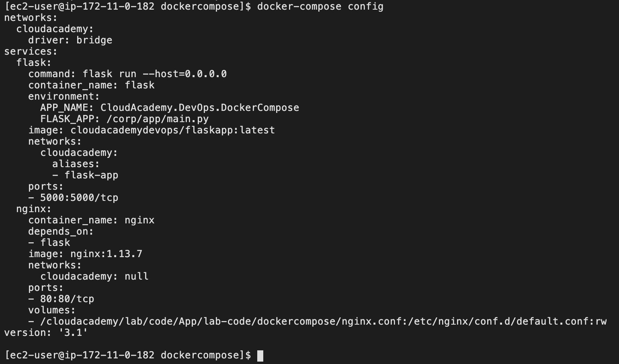Click the terminal cursor at the last prompt

[260, 356]
